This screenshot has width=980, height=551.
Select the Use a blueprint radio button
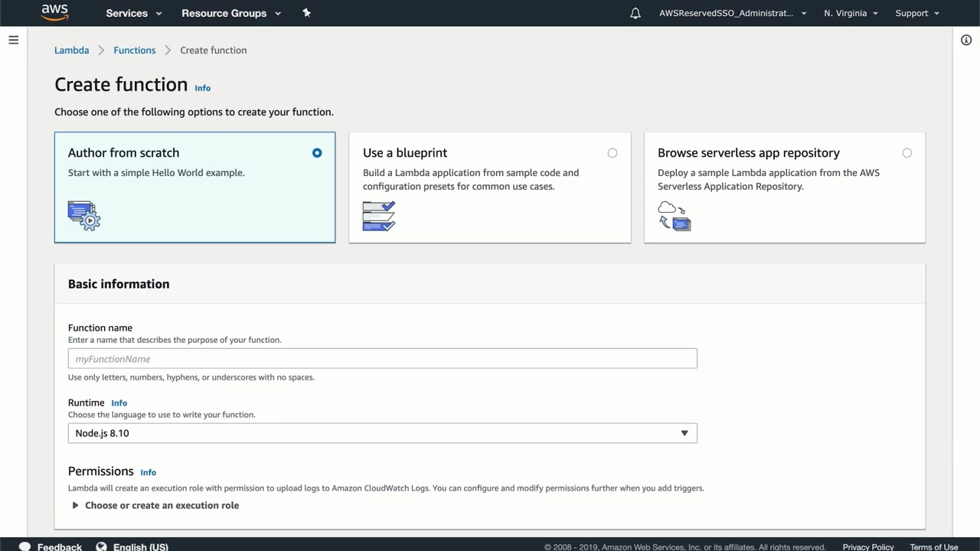point(612,153)
